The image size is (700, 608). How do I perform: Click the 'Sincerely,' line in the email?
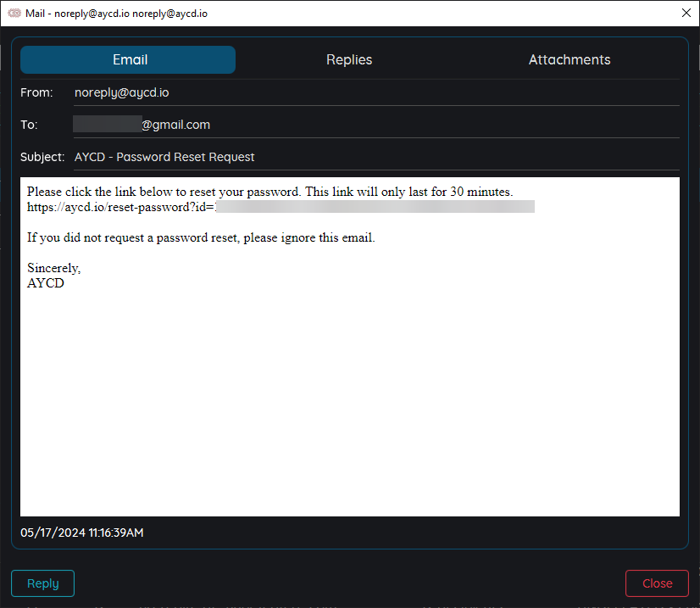click(x=53, y=268)
